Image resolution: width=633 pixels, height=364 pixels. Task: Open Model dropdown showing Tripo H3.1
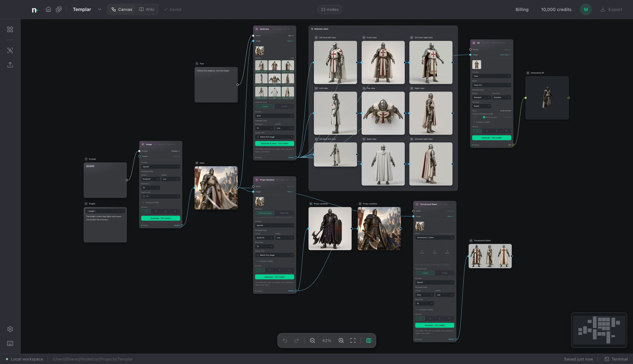[x=491, y=85]
